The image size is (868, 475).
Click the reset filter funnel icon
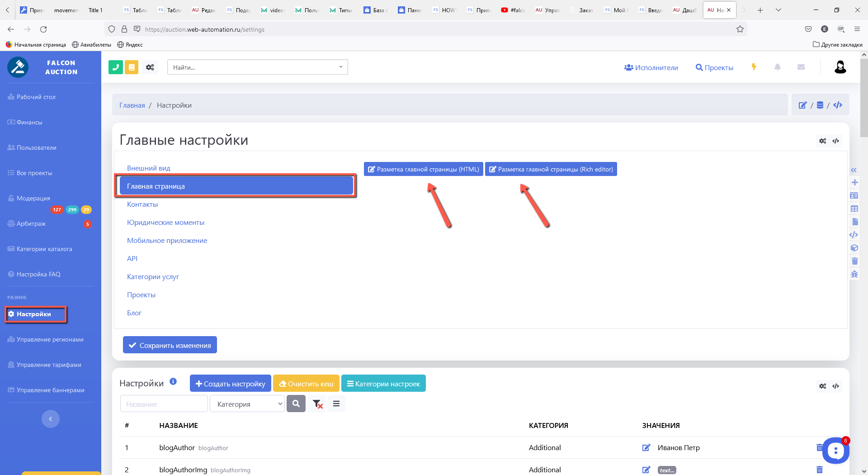pyautogui.click(x=317, y=404)
